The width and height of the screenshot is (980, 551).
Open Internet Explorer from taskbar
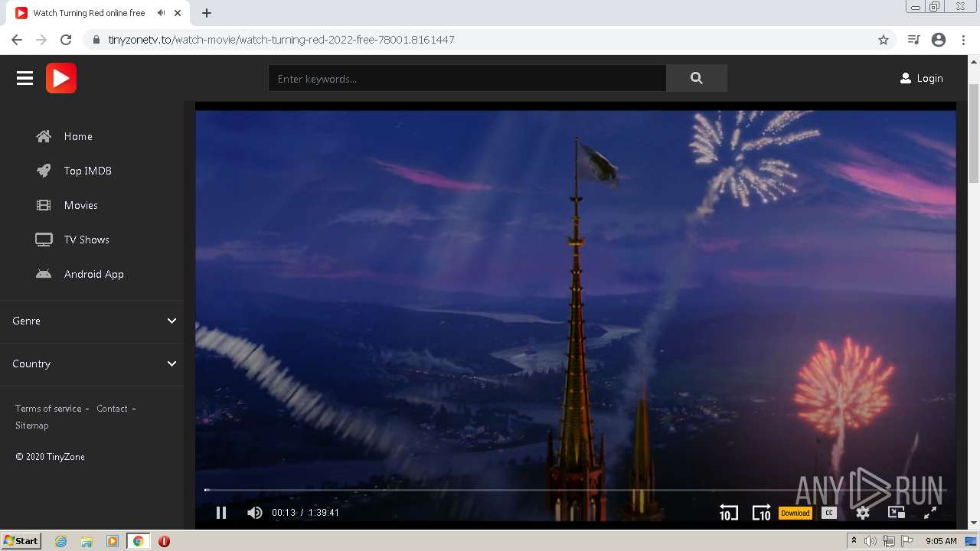pyautogui.click(x=60, y=541)
